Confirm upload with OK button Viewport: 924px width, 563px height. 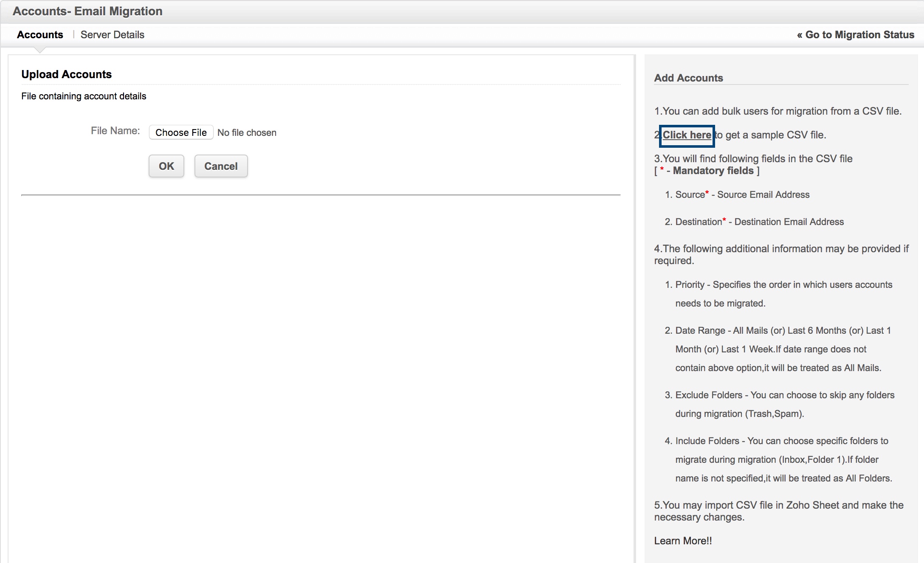166,166
